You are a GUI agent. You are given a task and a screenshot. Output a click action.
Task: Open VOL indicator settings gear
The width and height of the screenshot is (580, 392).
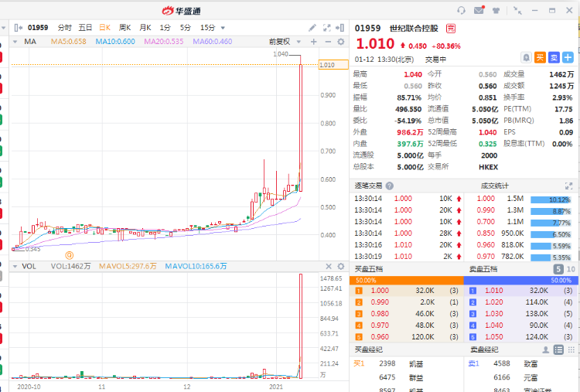pyautogui.click(x=341, y=266)
